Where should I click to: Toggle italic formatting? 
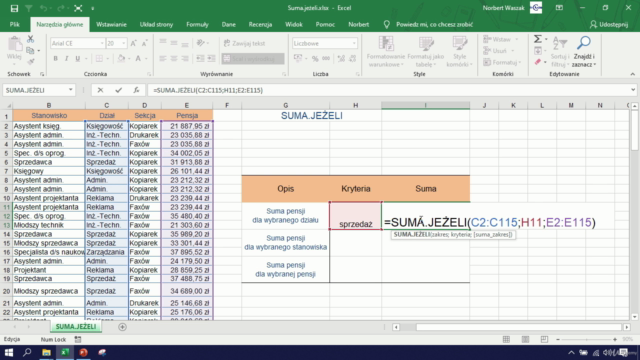click(x=67, y=59)
